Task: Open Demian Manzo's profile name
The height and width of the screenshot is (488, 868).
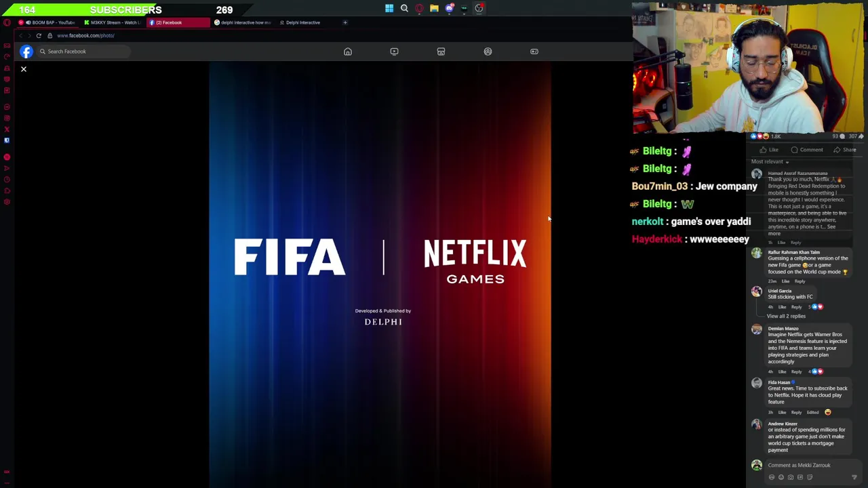Action: point(783,329)
